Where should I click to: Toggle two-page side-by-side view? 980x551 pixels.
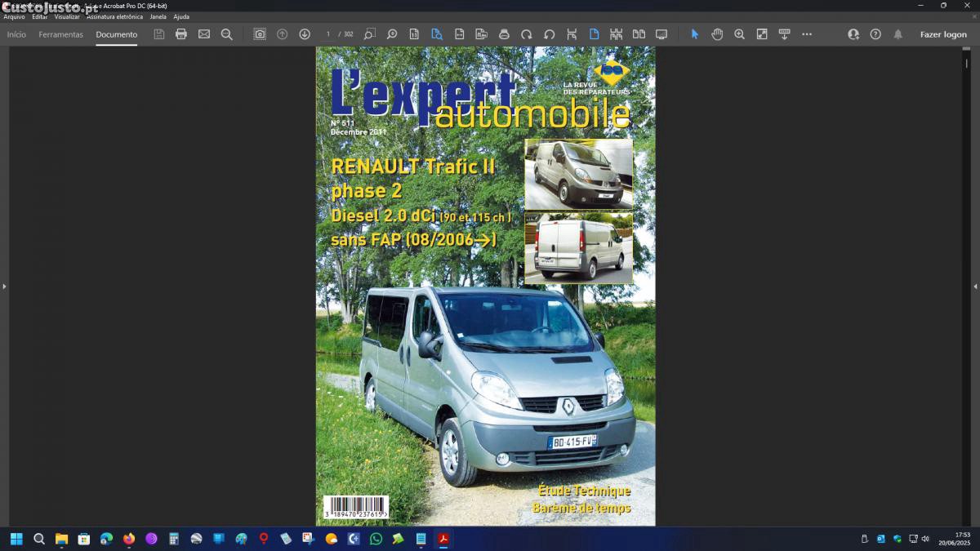(x=639, y=34)
